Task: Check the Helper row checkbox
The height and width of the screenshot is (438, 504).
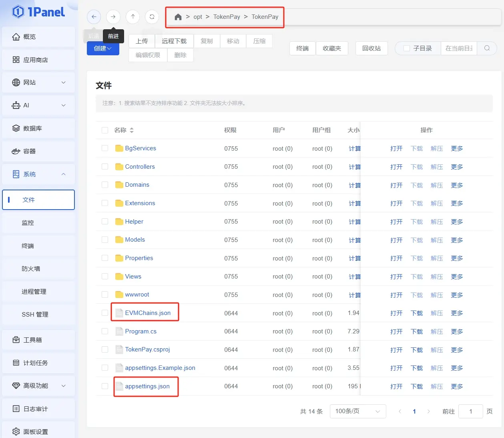Action: [105, 222]
